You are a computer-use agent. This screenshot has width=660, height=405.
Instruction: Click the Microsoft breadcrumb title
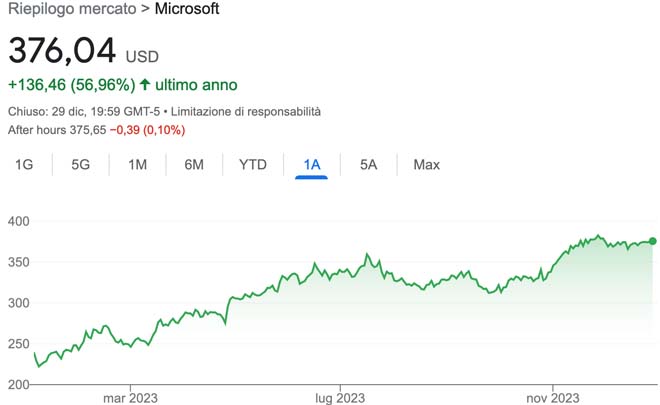click(187, 9)
